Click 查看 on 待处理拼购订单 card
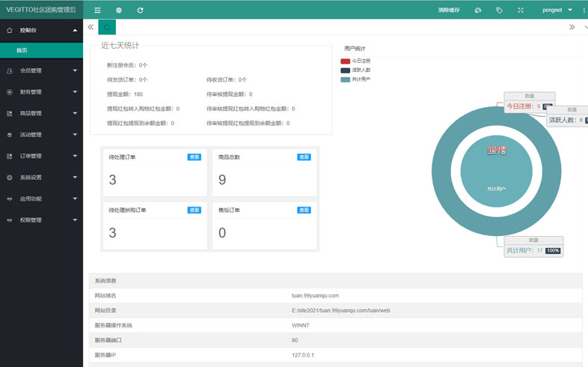This screenshot has height=367, width=588. click(195, 210)
